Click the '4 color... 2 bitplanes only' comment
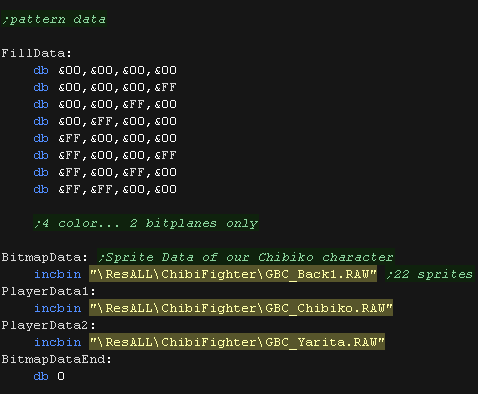The height and width of the screenshot is (394, 478). (x=146, y=223)
